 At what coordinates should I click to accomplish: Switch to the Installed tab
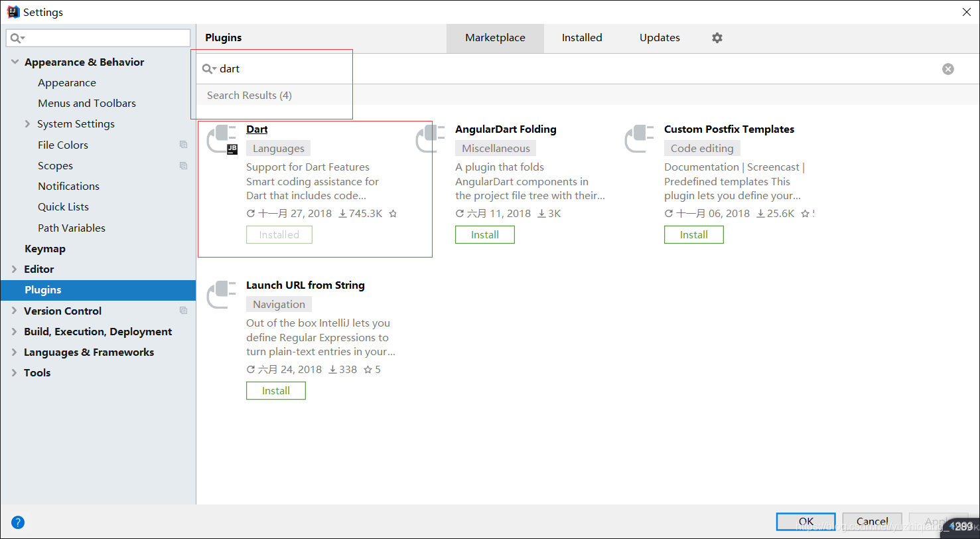(582, 38)
